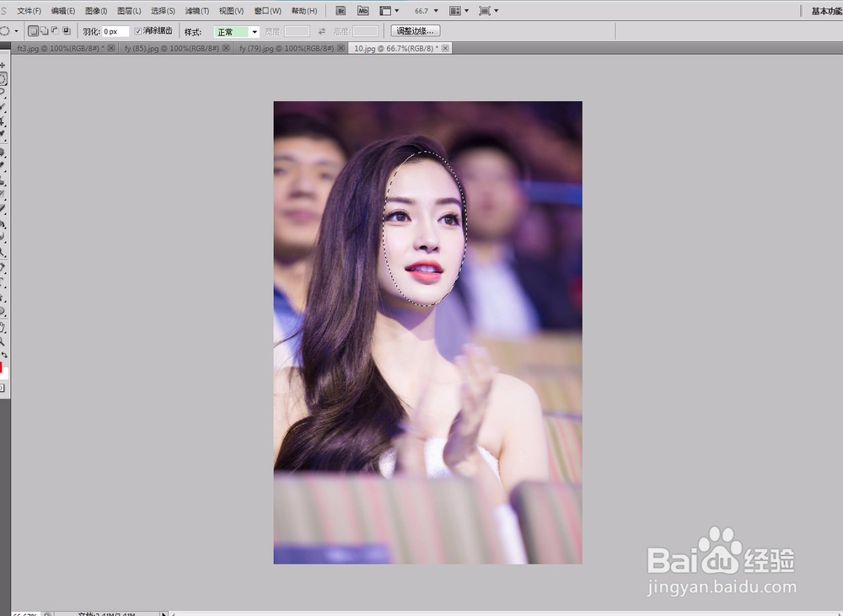The height and width of the screenshot is (616, 843).
Task: Choose Subtract from Selection mode icon
Action: coord(55,30)
